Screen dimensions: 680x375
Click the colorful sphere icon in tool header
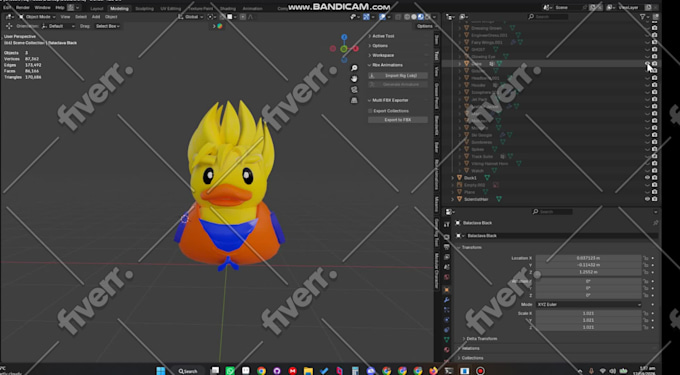tap(219, 26)
